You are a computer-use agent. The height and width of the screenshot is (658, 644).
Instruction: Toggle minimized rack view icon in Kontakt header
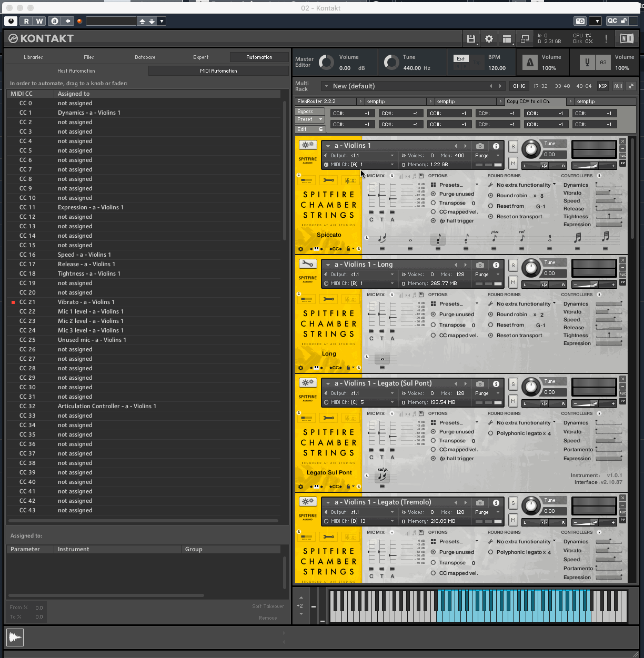click(x=525, y=38)
